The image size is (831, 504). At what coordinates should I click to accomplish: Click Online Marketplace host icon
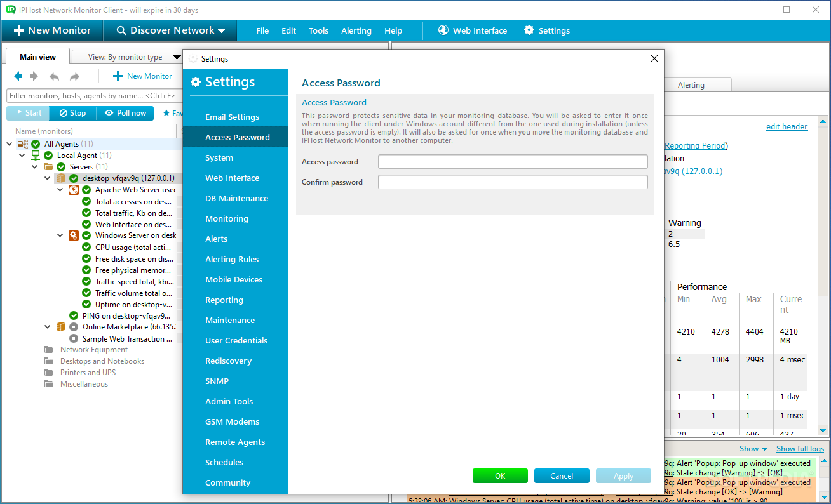61,327
